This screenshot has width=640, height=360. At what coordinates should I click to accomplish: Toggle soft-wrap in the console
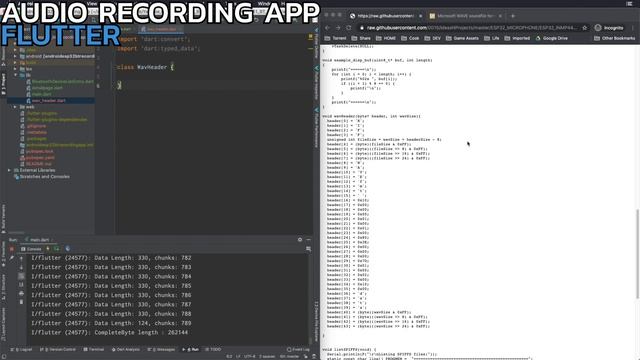(21, 276)
